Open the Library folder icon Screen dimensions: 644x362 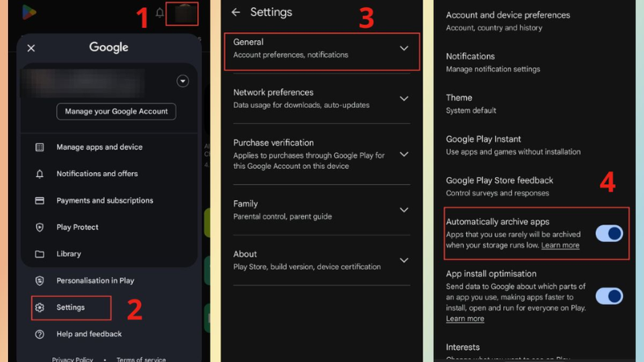click(x=39, y=254)
